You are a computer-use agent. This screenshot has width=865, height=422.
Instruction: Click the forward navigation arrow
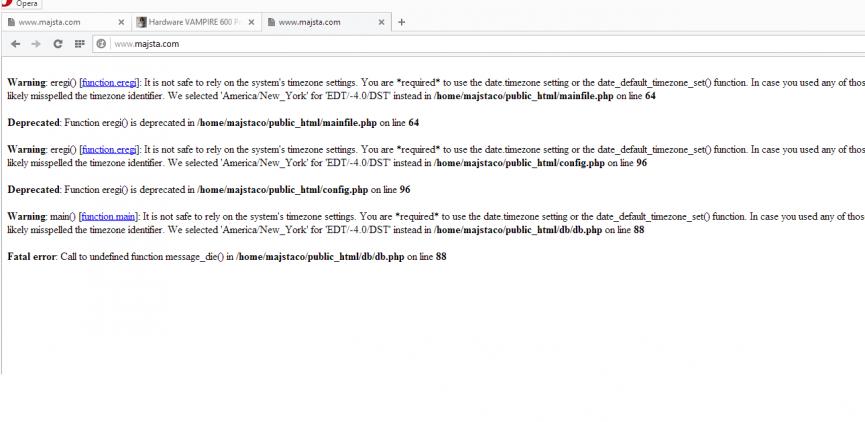[x=36, y=44]
